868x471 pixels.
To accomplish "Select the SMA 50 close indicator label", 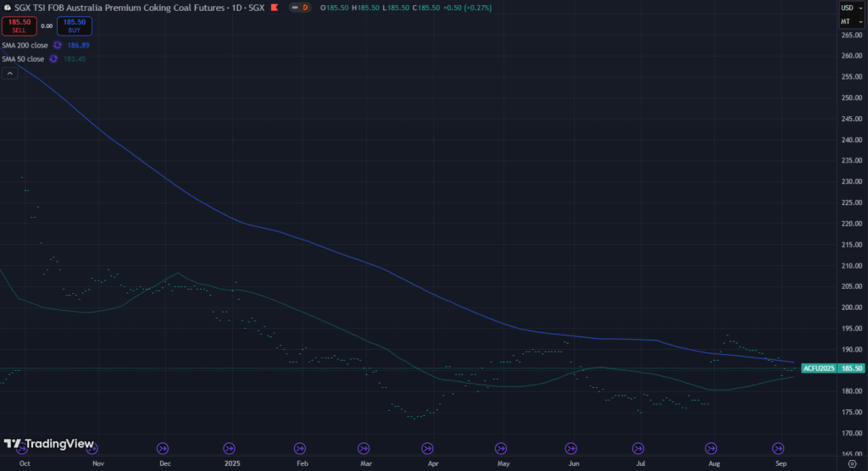I will [x=22, y=59].
